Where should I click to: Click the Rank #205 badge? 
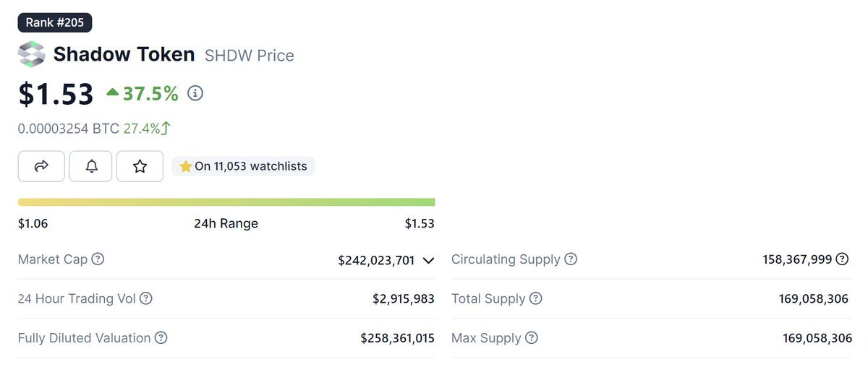(x=55, y=22)
